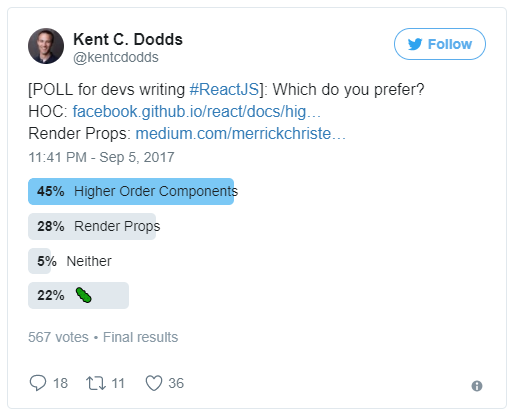Click the 567 votes final results text
515x417 pixels.
[x=103, y=337]
